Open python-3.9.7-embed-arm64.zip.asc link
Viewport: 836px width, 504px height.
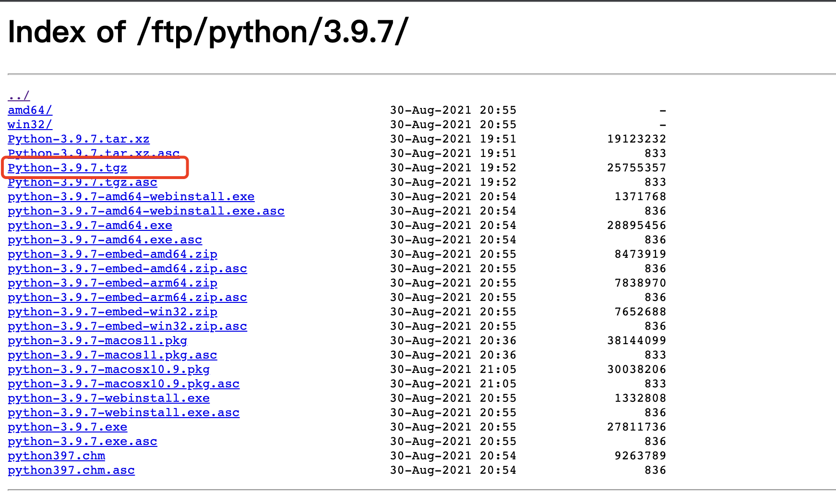tap(127, 297)
